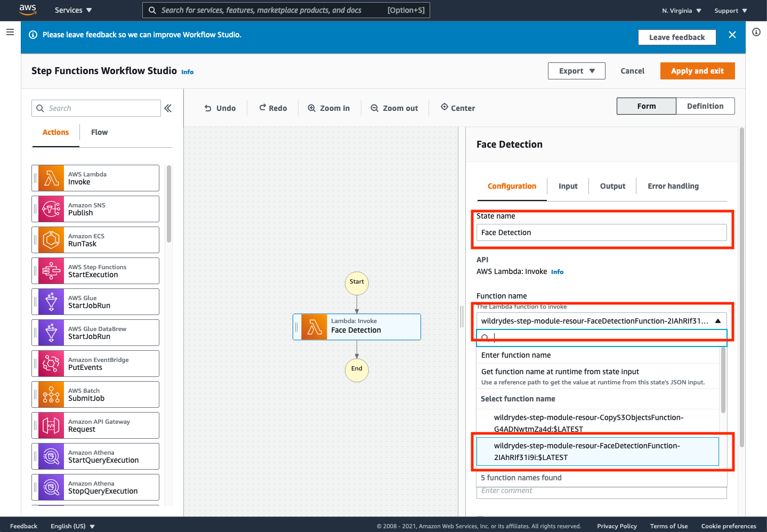Viewport: 767px width, 532px height.
Task: Click the function dropdown list scrollbar
Action: [x=723, y=381]
